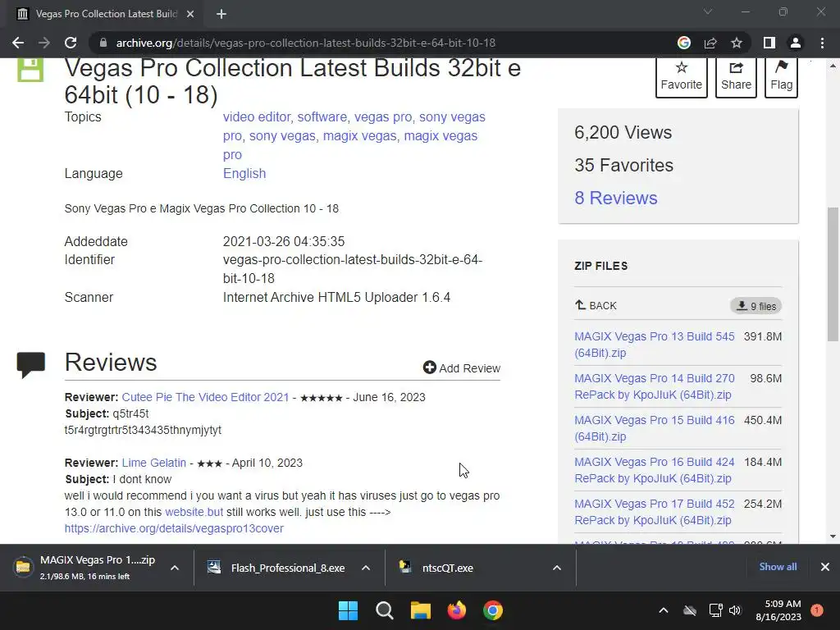840x630 pixels.
Task: Expand Flash_Professional_8.exe download options
Action: coord(366,568)
